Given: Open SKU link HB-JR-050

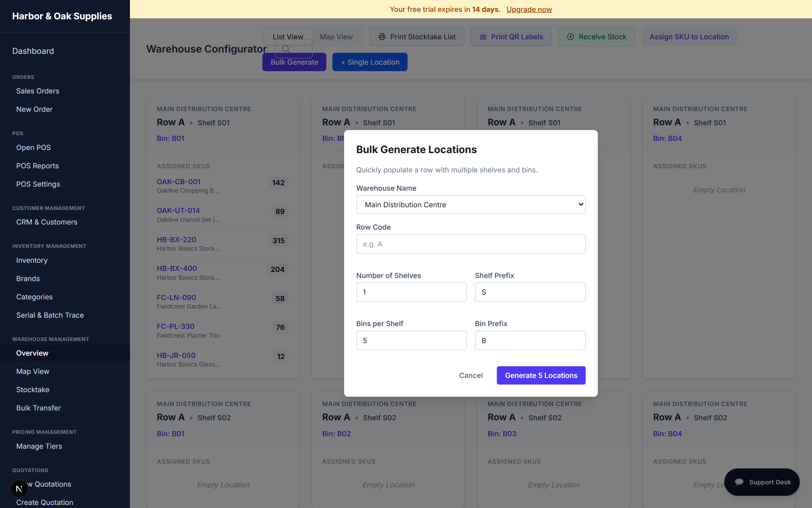Looking at the screenshot, I should 176,355.
